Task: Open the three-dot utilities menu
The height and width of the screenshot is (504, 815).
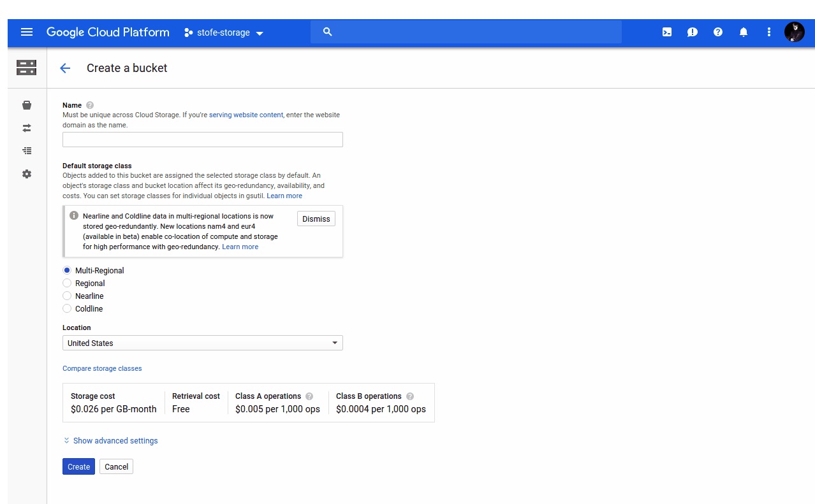Action: [x=768, y=32]
